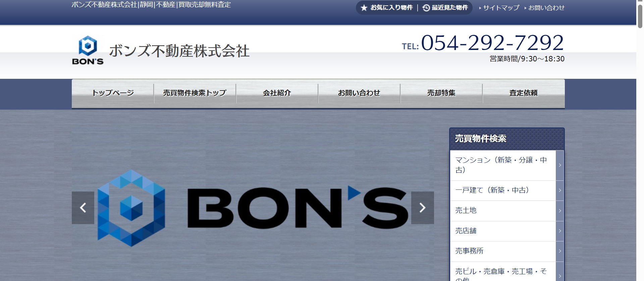Click chevron beside 売店舗 row
Image resolution: width=644 pixels, height=281 pixels.
pyautogui.click(x=560, y=231)
